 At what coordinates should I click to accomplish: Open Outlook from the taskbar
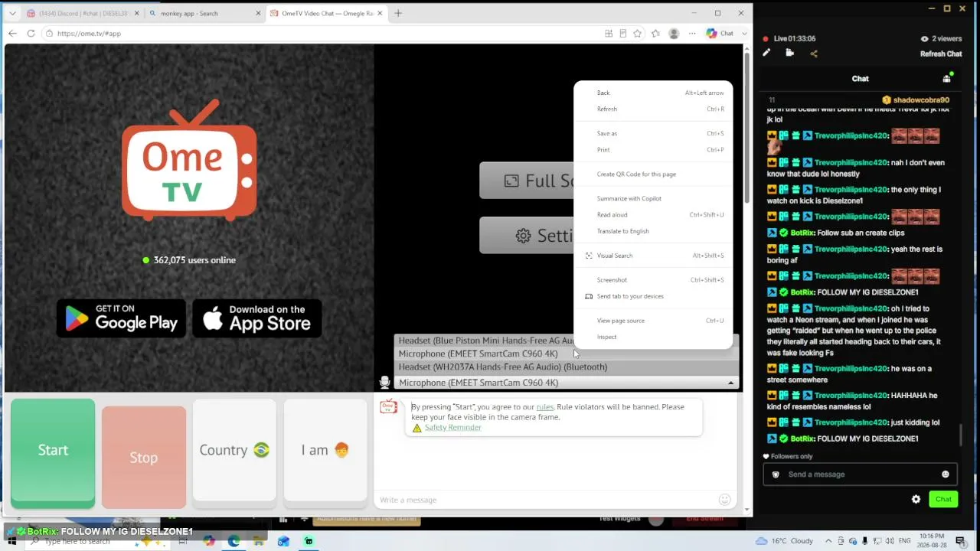pos(283,541)
